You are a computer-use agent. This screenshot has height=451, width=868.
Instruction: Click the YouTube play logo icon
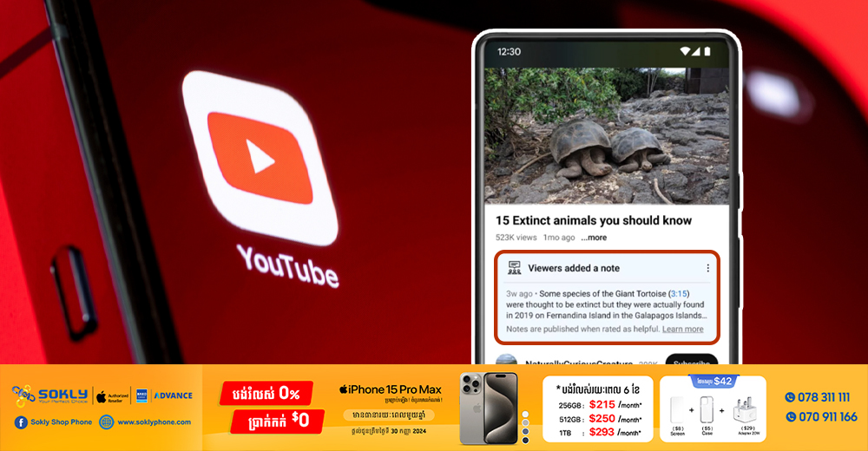tap(260, 156)
